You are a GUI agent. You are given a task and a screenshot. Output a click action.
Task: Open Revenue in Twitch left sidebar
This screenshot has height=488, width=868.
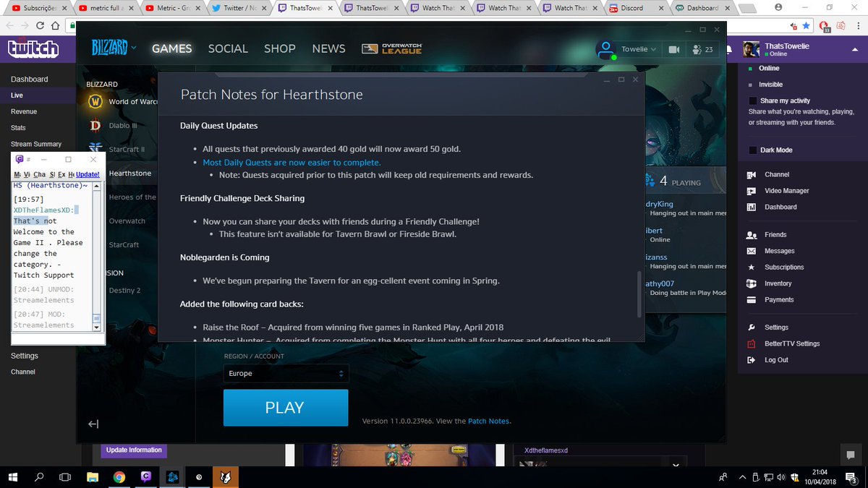[24, 111]
